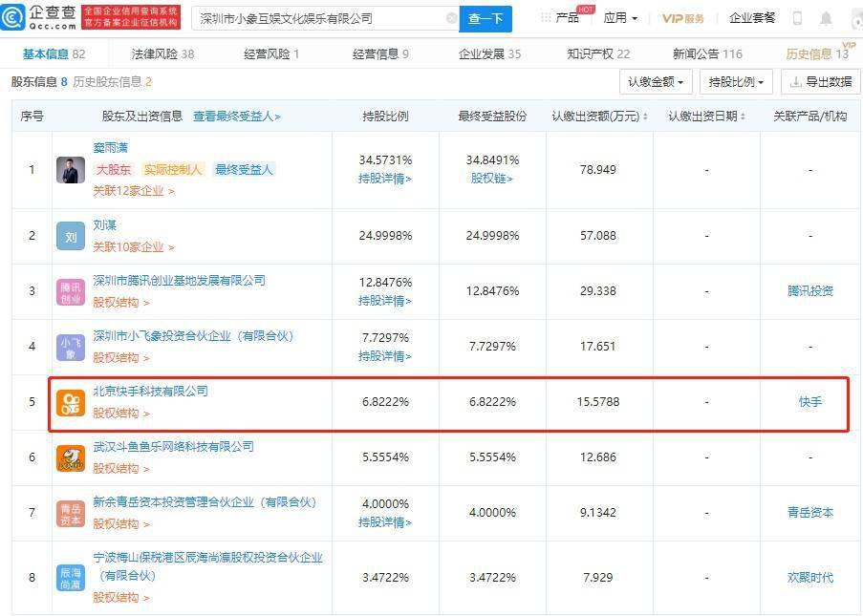Open 企业套餐 menu item

click(x=752, y=18)
